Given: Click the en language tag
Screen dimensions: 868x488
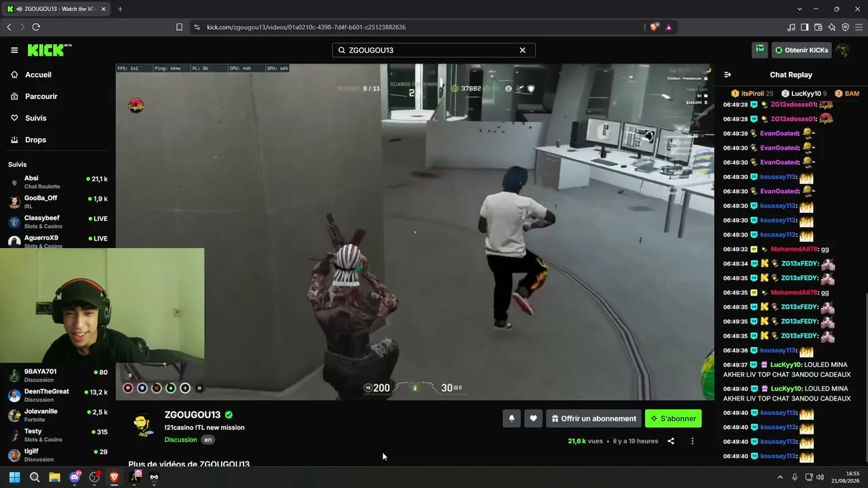Looking at the screenshot, I should pos(208,440).
